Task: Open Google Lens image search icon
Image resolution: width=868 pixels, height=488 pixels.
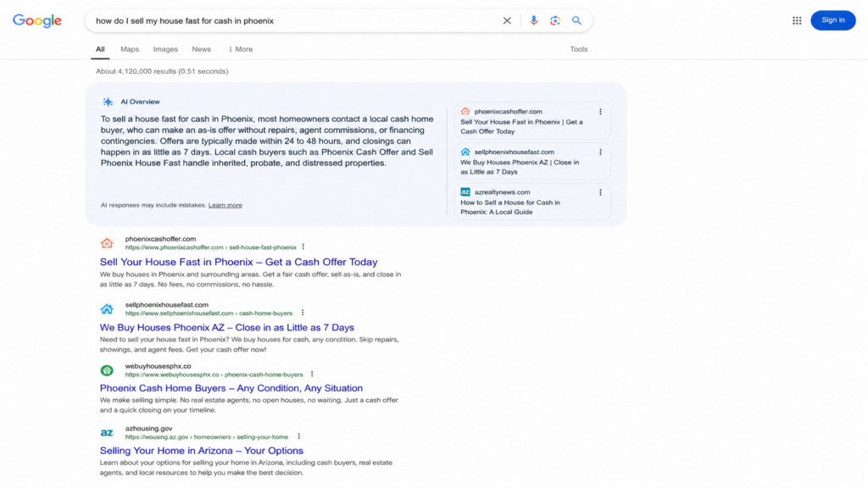Action: coord(554,20)
